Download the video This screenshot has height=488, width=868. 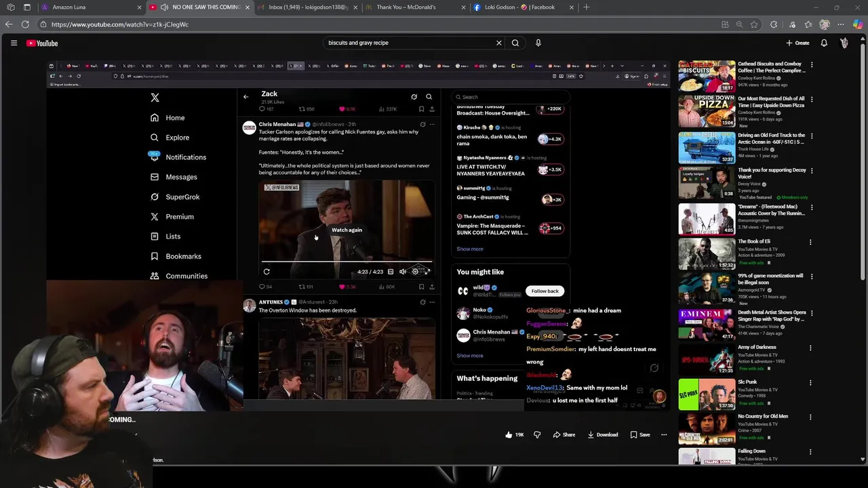click(x=603, y=434)
